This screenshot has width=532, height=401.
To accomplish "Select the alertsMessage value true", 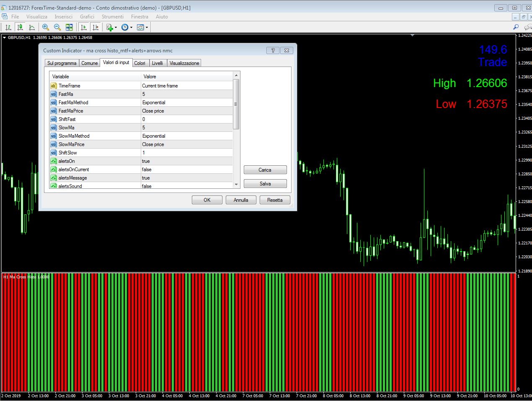I will 187,178.
